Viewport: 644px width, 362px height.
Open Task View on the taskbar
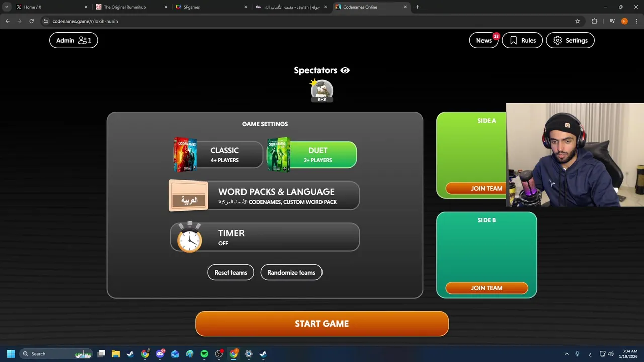[101, 354]
